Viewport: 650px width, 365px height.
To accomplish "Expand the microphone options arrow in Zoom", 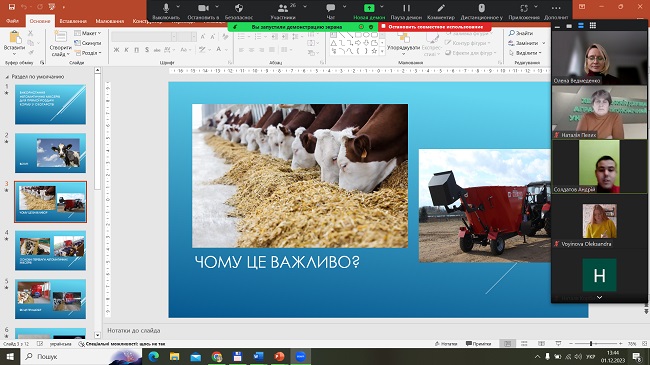I will 178,7.
